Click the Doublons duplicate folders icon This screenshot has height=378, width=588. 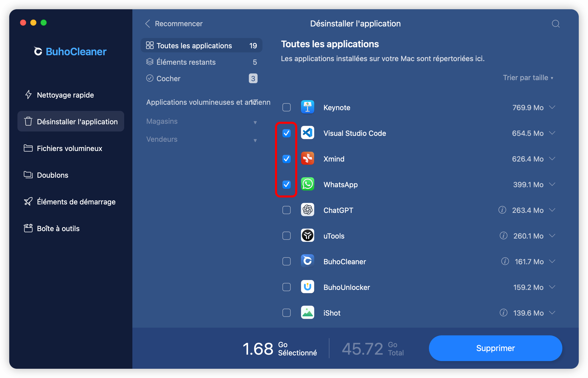click(x=28, y=175)
